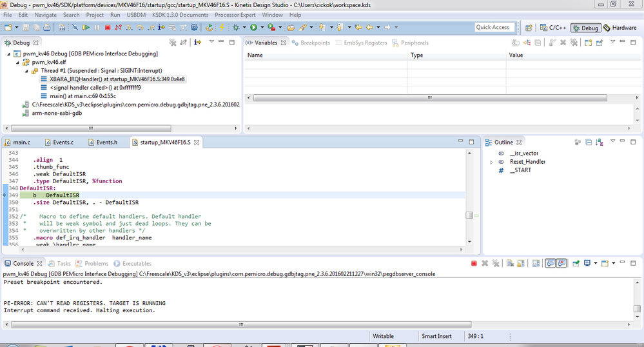Open the Display Selected Console dropdown
This screenshot has height=347, width=644.
(596, 264)
